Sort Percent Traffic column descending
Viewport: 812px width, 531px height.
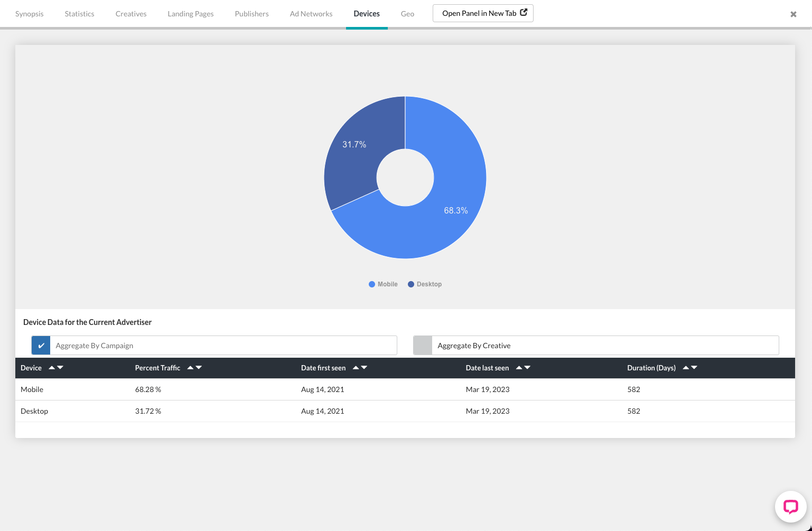tap(199, 368)
